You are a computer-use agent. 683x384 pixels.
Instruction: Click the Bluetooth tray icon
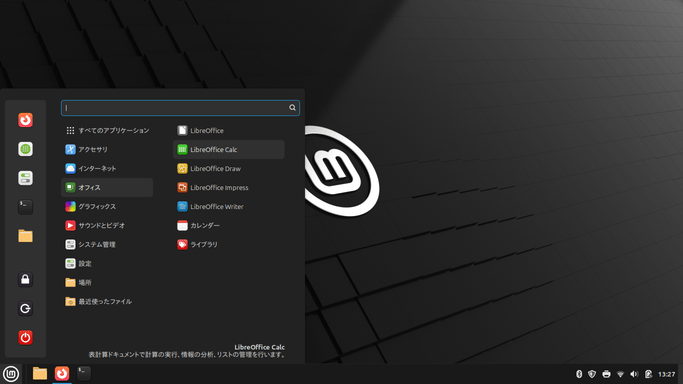point(579,374)
